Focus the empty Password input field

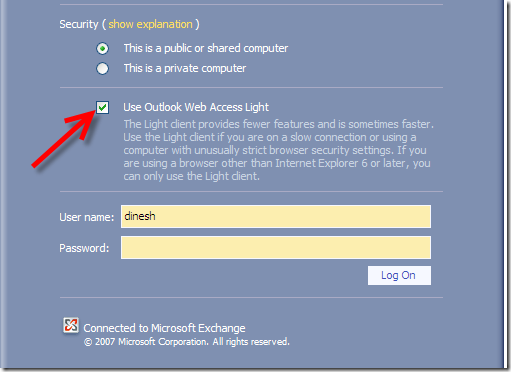point(276,248)
